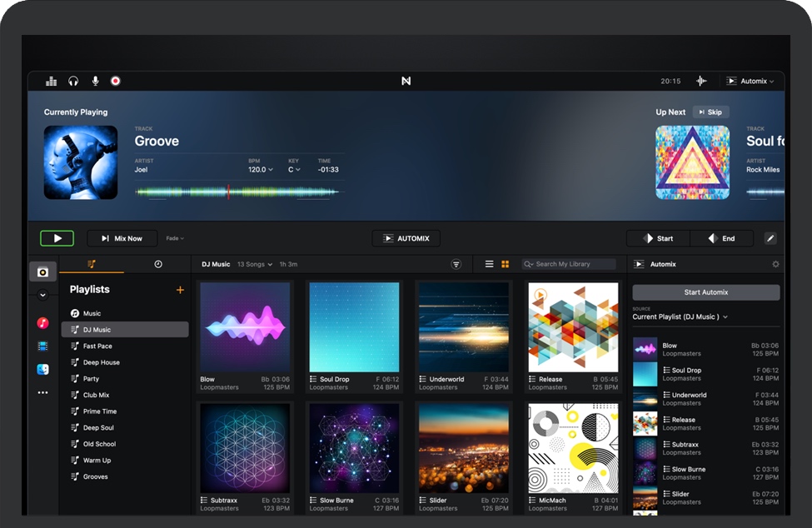This screenshot has width=812, height=528.
Task: Open the Music app source icon
Action: pos(43,323)
